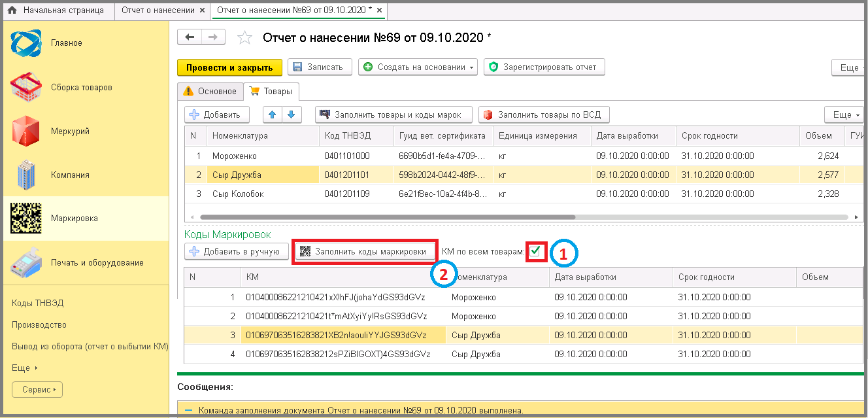Click Добавить в ручную button
This screenshot has width=868, height=418.
(237, 251)
